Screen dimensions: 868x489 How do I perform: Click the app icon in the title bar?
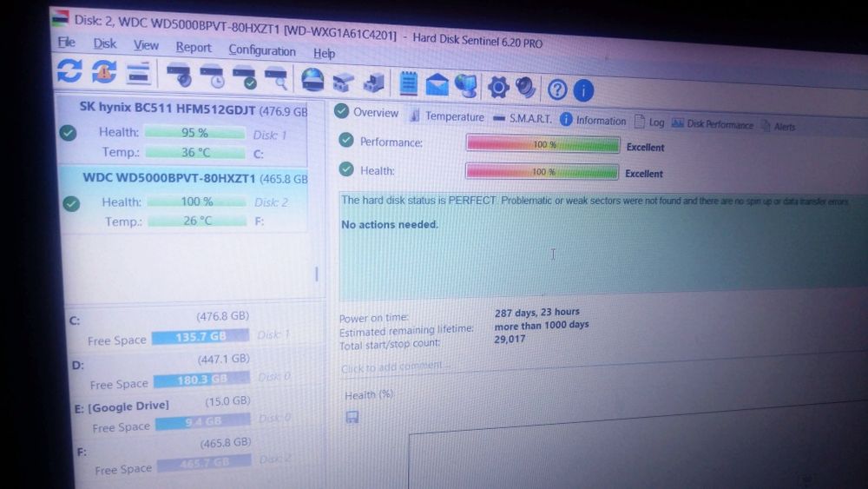[x=61, y=17]
